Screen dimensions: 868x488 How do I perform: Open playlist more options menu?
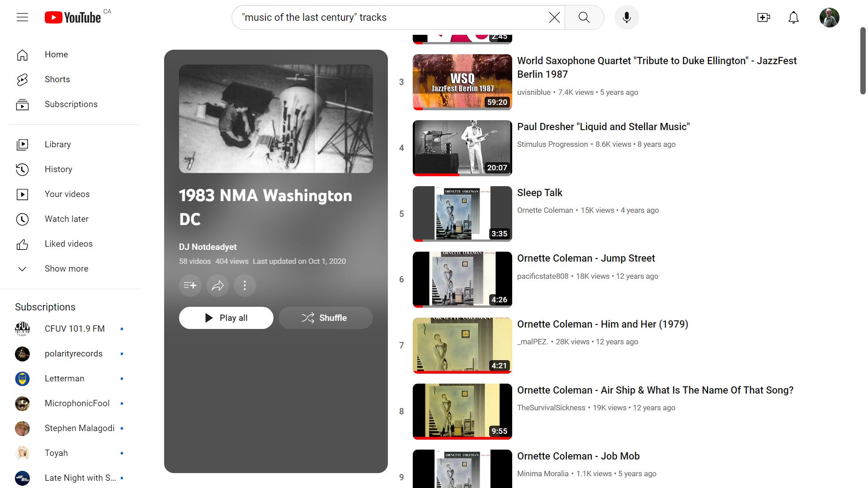point(245,286)
